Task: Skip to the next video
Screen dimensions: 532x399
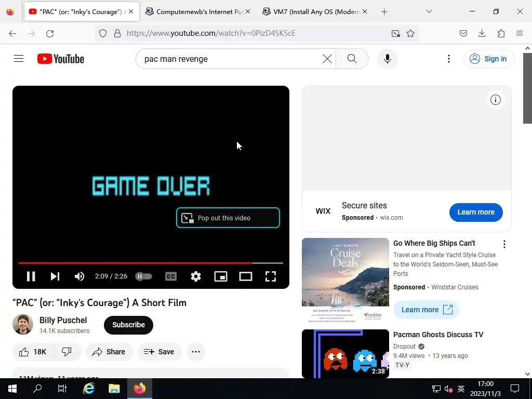Action: click(x=55, y=276)
